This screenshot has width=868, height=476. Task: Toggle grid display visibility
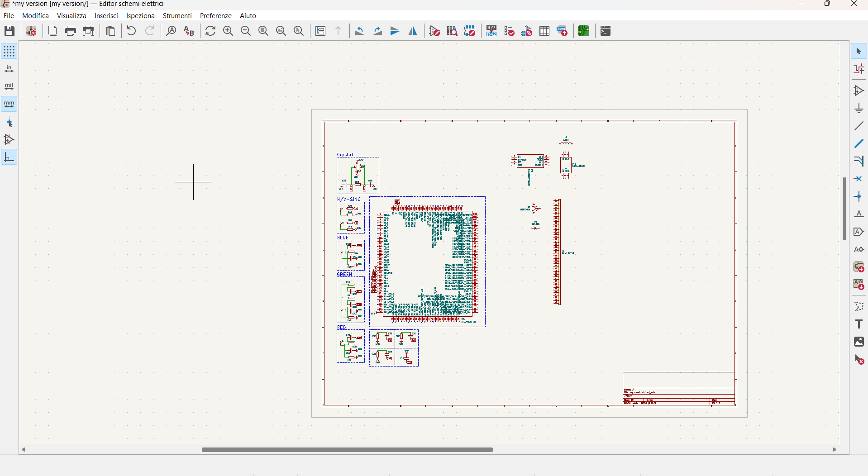pyautogui.click(x=9, y=51)
